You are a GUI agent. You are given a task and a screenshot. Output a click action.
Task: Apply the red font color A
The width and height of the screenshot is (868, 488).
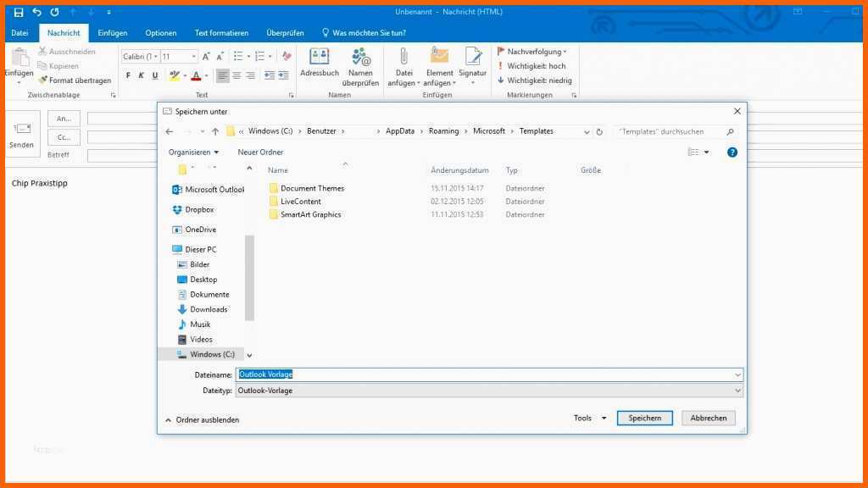coord(196,75)
